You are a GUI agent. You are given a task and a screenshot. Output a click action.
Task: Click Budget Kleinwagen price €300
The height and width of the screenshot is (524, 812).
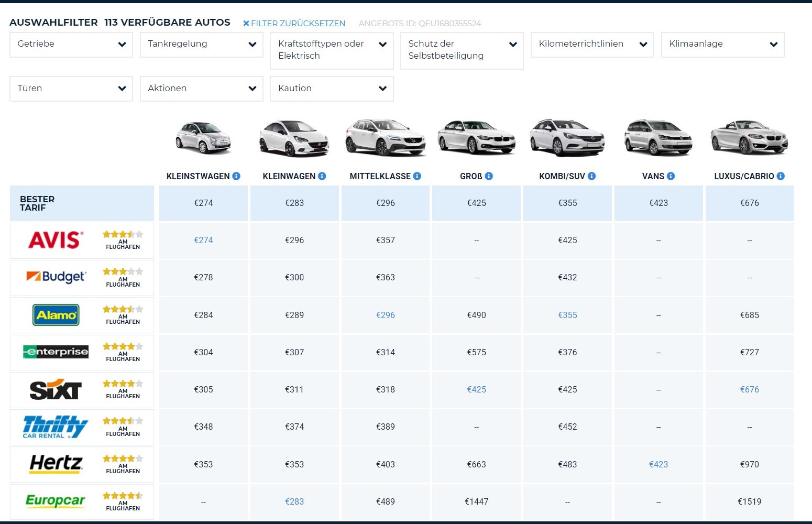pyautogui.click(x=294, y=277)
